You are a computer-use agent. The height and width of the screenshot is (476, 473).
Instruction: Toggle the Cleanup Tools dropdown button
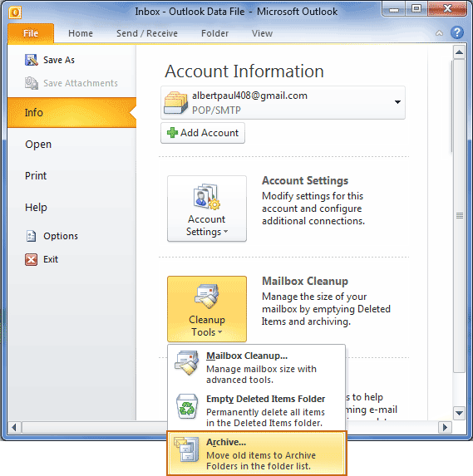[207, 309]
